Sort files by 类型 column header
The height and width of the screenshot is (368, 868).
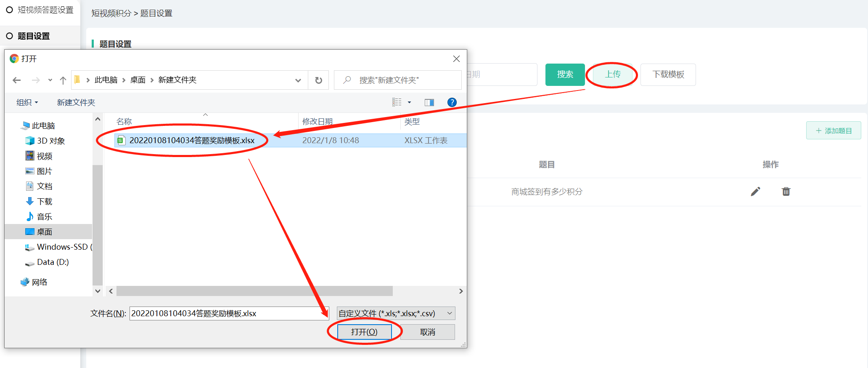(x=412, y=122)
